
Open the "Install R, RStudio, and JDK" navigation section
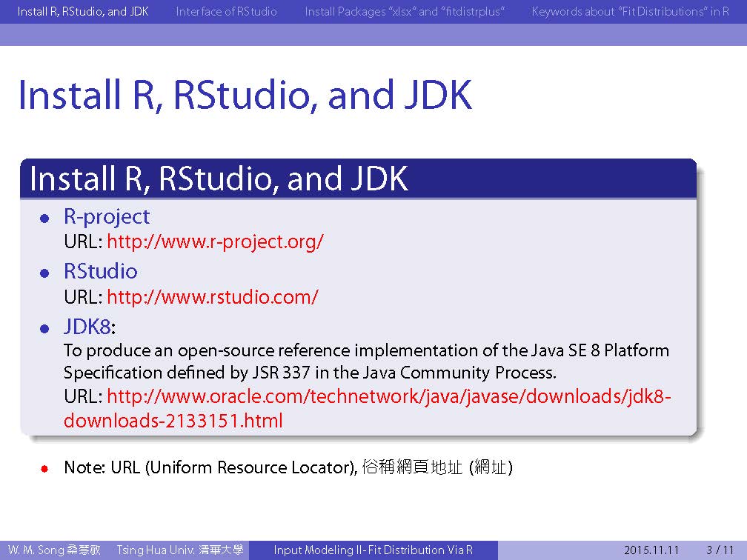[83, 12]
